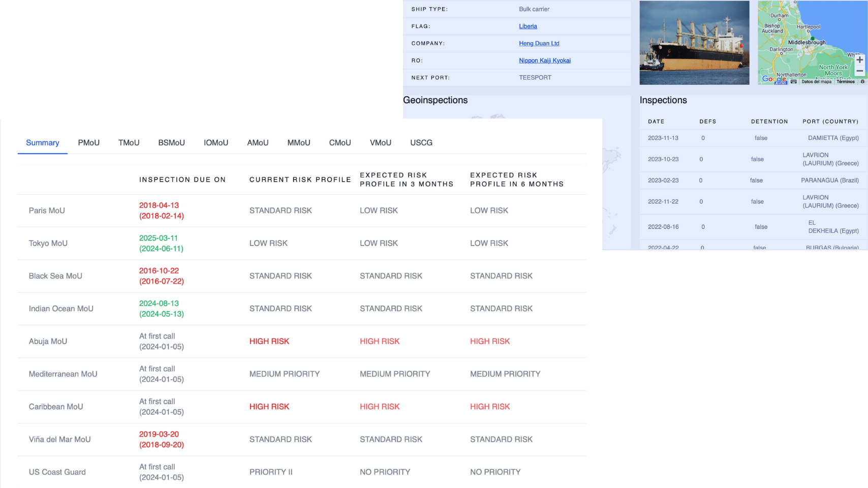Follow the Heng Duan Ltd company link

(x=539, y=44)
